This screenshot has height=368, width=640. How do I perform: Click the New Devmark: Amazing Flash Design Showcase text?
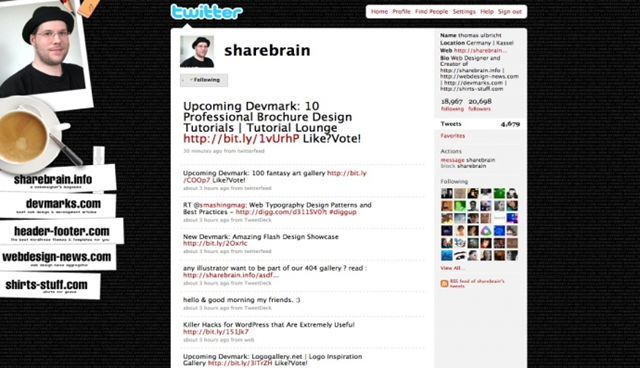(260, 237)
